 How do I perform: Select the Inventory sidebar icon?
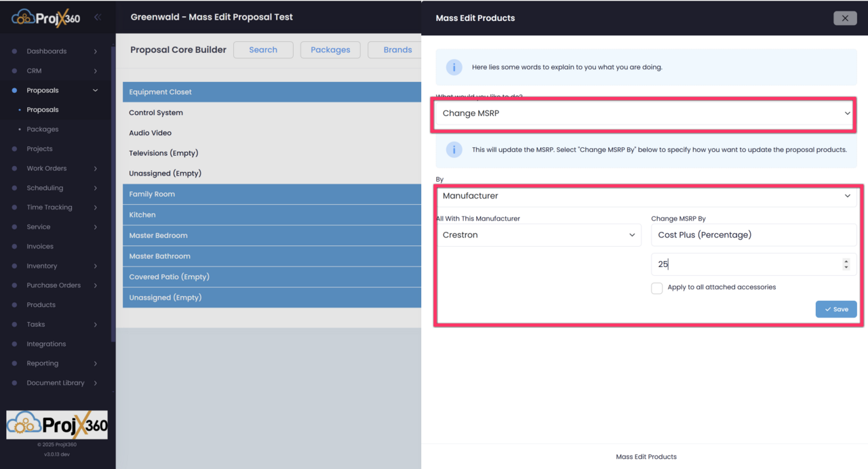click(x=14, y=266)
